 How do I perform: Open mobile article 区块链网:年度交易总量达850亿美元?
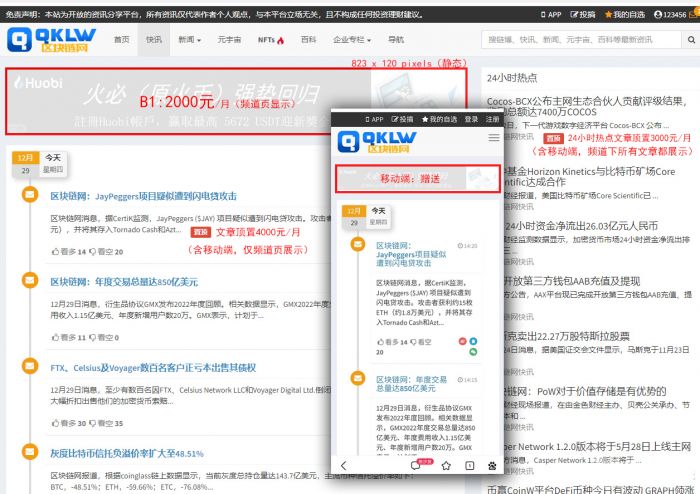411,384
